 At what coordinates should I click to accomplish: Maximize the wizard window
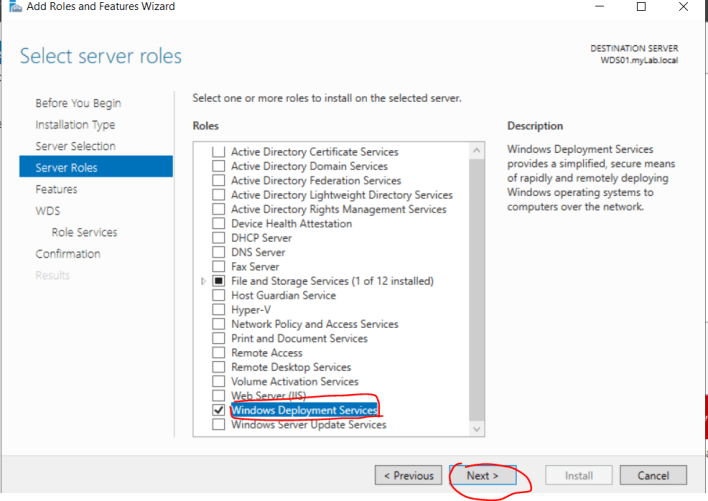pyautogui.click(x=641, y=6)
